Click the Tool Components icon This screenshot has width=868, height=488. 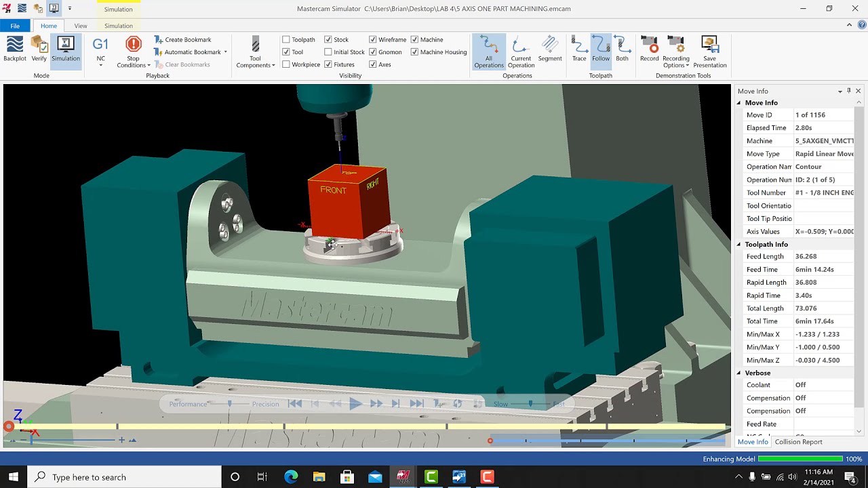(255, 45)
